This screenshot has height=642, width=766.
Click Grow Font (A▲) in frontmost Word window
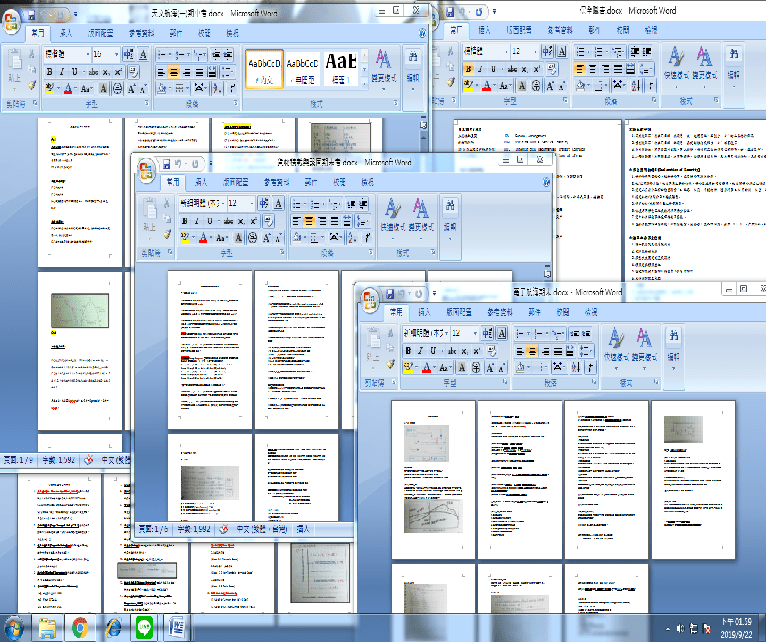(x=489, y=367)
